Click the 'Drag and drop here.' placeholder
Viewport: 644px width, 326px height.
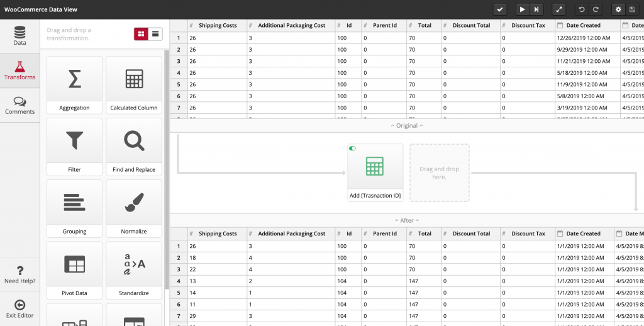pyautogui.click(x=440, y=172)
